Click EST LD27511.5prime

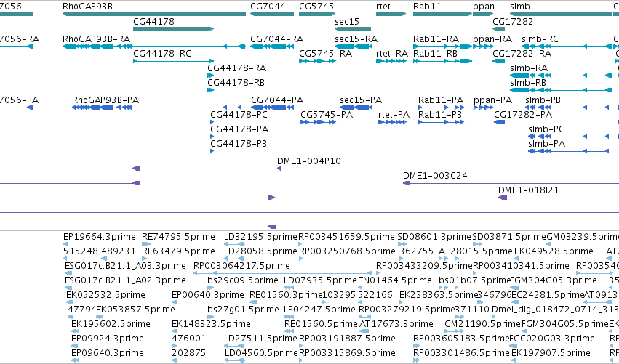(x=260, y=339)
